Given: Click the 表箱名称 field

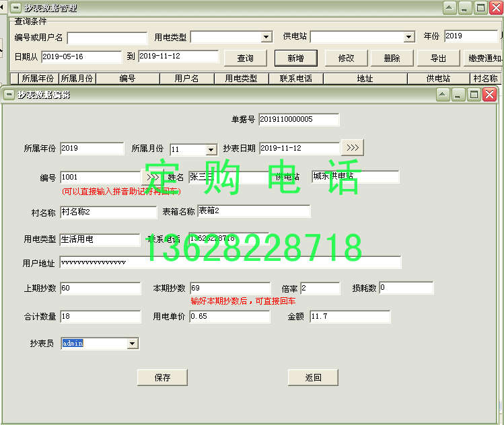Looking at the screenshot, I should tap(254, 211).
